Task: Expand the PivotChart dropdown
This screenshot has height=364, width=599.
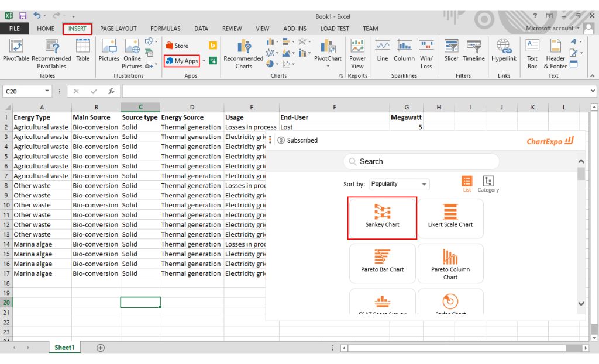Action: click(328, 66)
